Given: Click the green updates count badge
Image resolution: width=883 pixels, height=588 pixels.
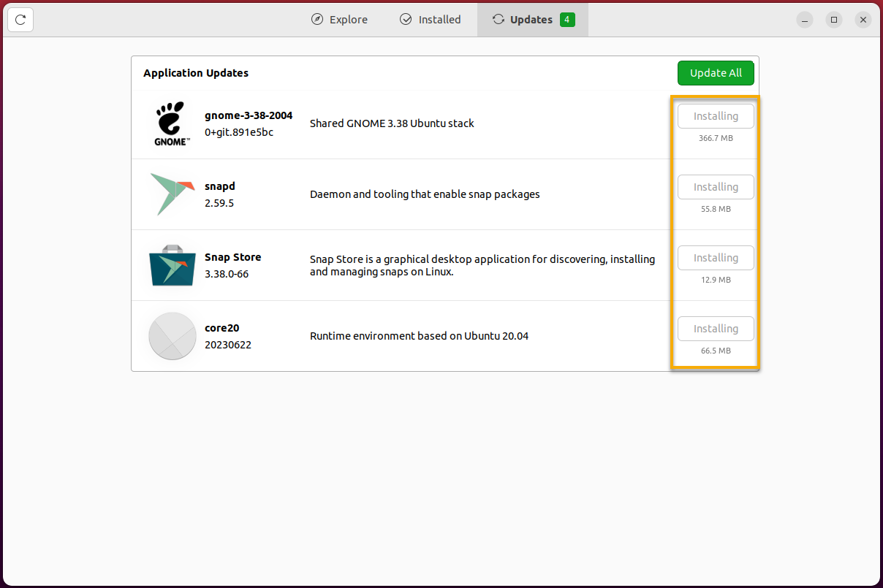Looking at the screenshot, I should (567, 20).
